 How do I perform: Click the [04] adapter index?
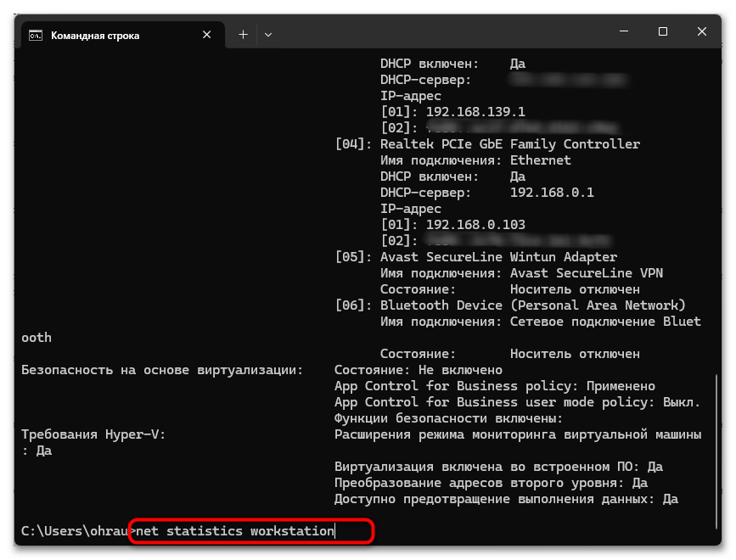pyautogui.click(x=353, y=144)
